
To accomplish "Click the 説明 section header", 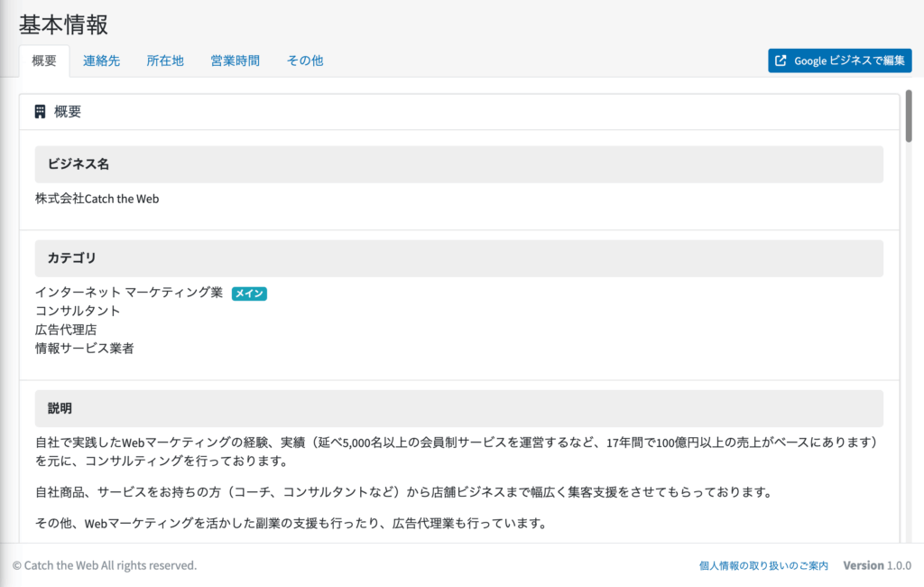I will coord(458,408).
